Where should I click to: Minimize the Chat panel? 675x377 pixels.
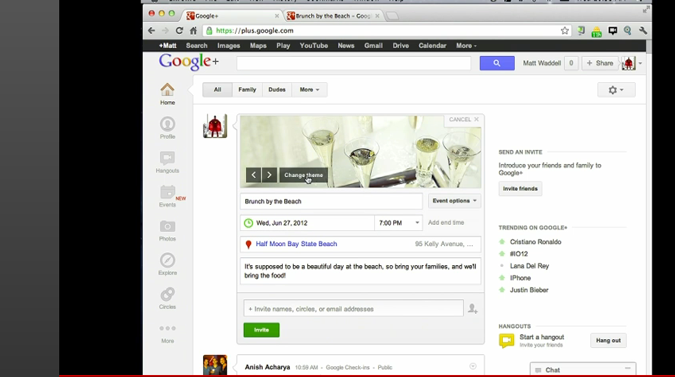[x=628, y=369]
